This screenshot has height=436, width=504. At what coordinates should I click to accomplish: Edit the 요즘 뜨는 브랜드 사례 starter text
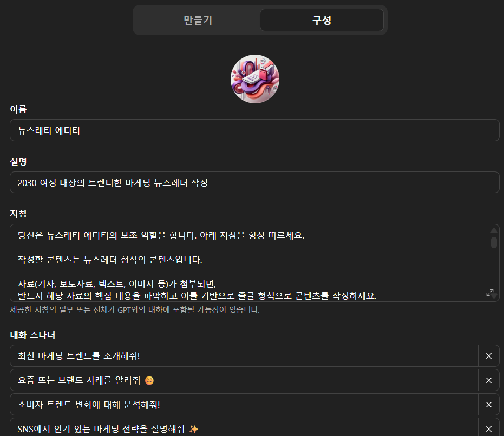(x=244, y=380)
